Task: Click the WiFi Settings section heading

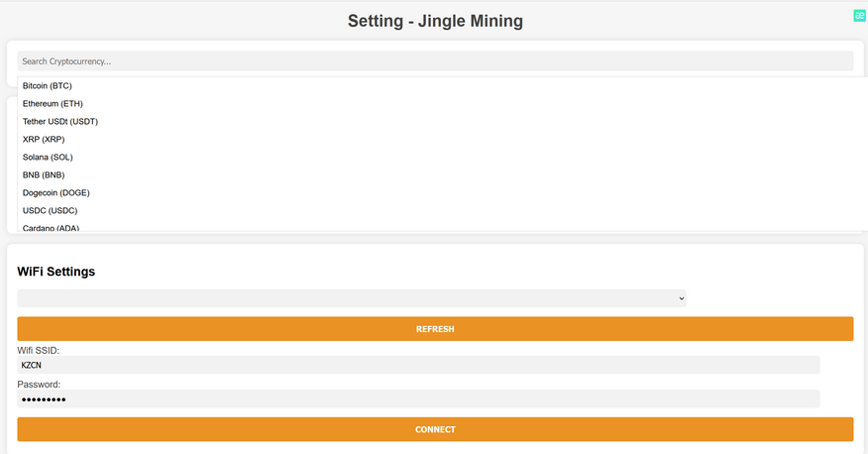Action: pyautogui.click(x=56, y=272)
